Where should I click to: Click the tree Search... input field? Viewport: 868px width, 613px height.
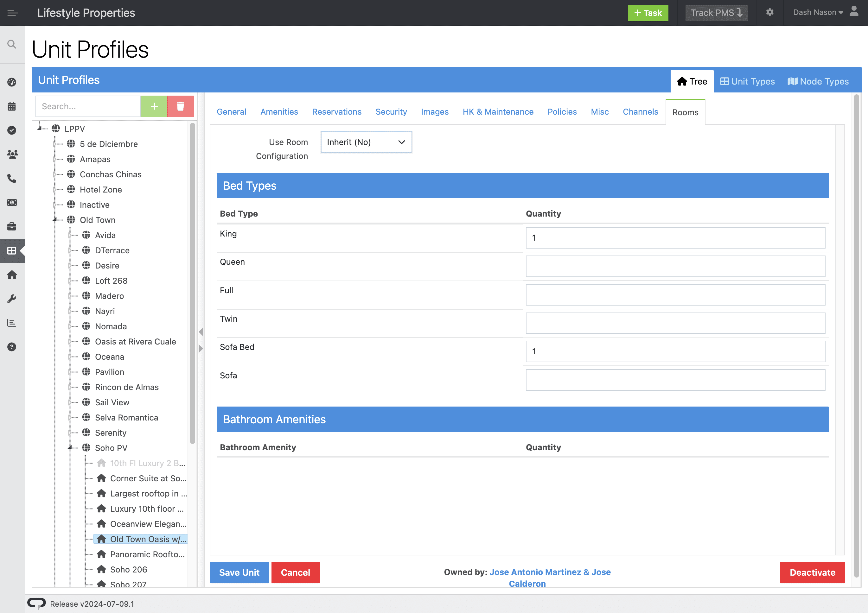[88, 106]
